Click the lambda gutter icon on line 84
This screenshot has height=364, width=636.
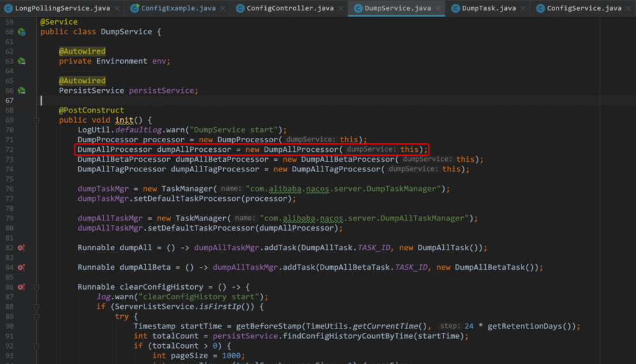(22, 267)
